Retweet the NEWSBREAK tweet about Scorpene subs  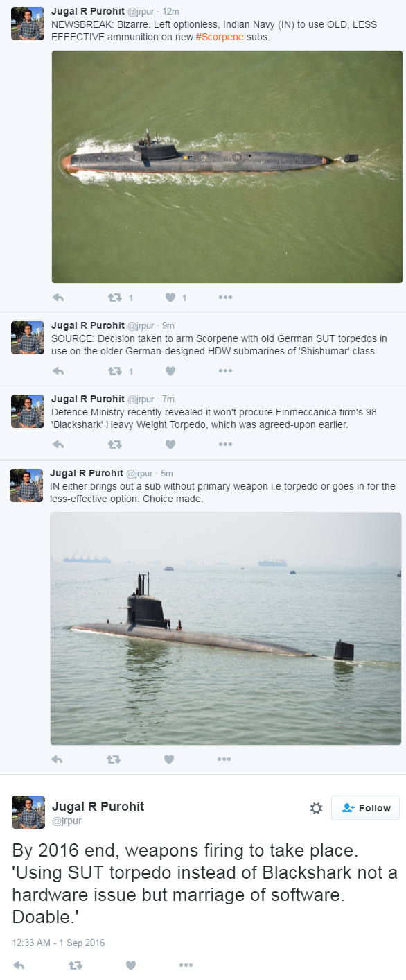(114, 298)
